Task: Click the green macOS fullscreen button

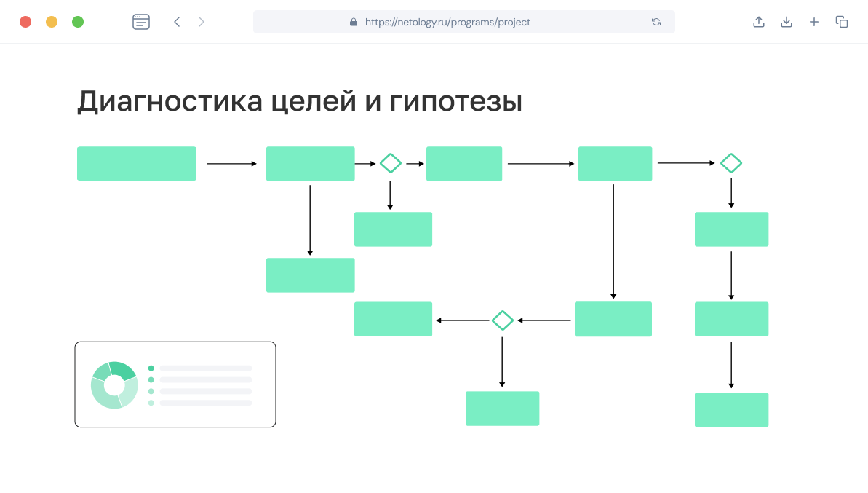Action: tap(78, 22)
